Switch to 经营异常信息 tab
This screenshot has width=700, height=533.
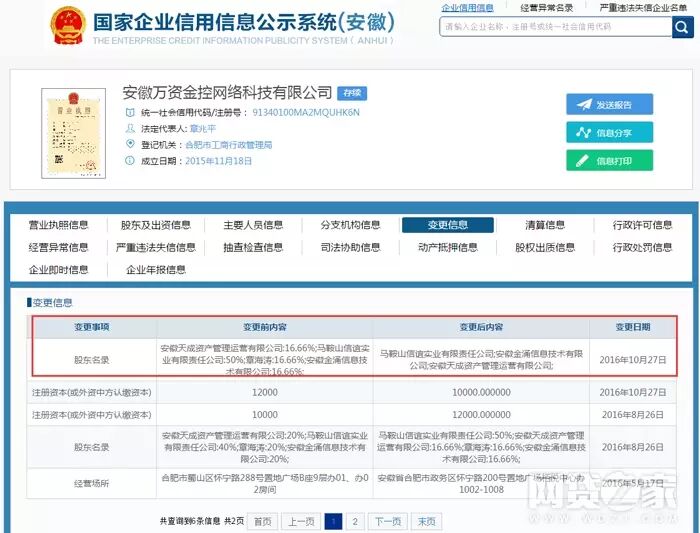point(58,247)
